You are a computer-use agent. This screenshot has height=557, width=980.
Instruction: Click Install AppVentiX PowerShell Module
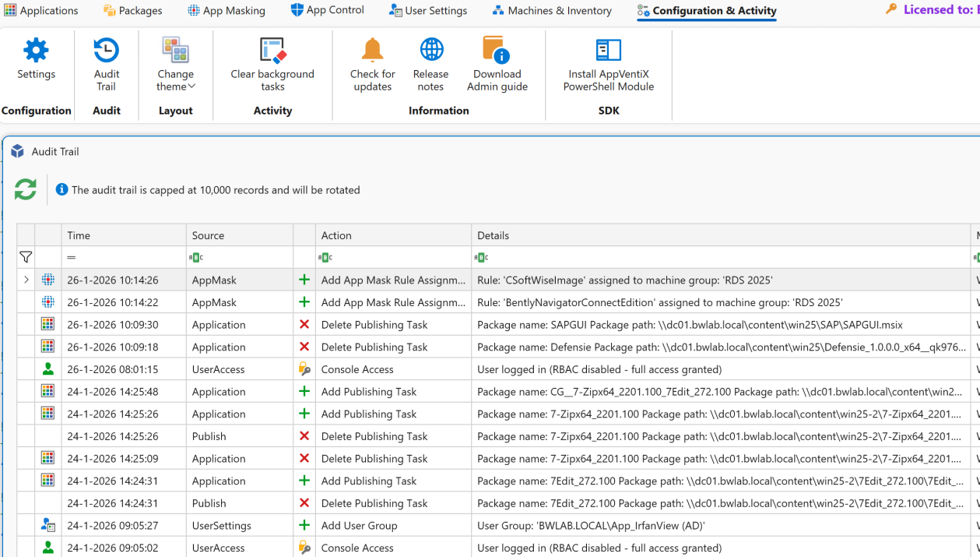pyautogui.click(x=609, y=64)
